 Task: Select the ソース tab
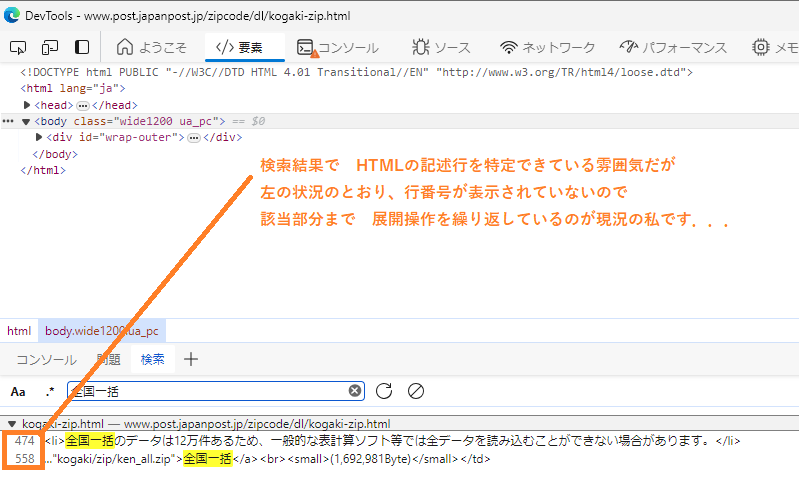coord(440,47)
